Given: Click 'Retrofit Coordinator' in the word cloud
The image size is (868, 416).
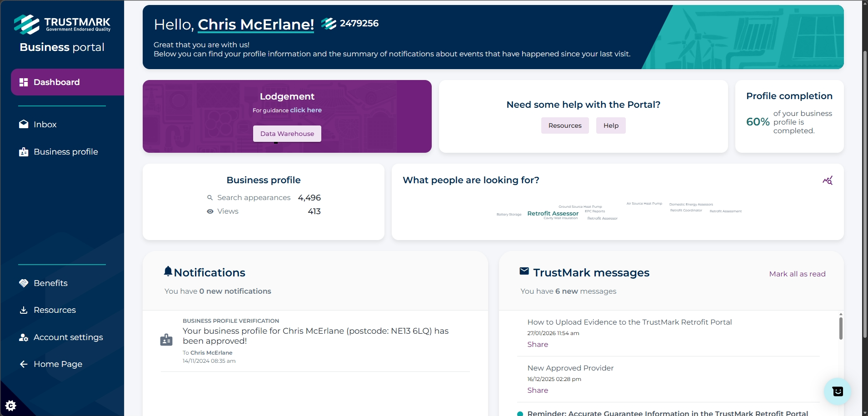Looking at the screenshot, I should tap(686, 211).
